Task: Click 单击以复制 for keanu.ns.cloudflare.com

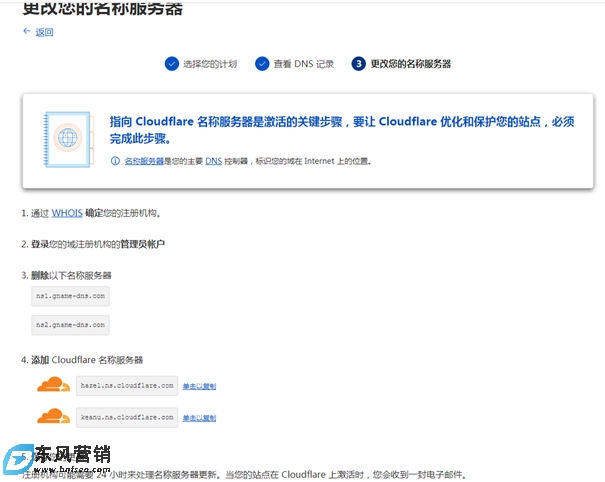Action: click(x=199, y=418)
